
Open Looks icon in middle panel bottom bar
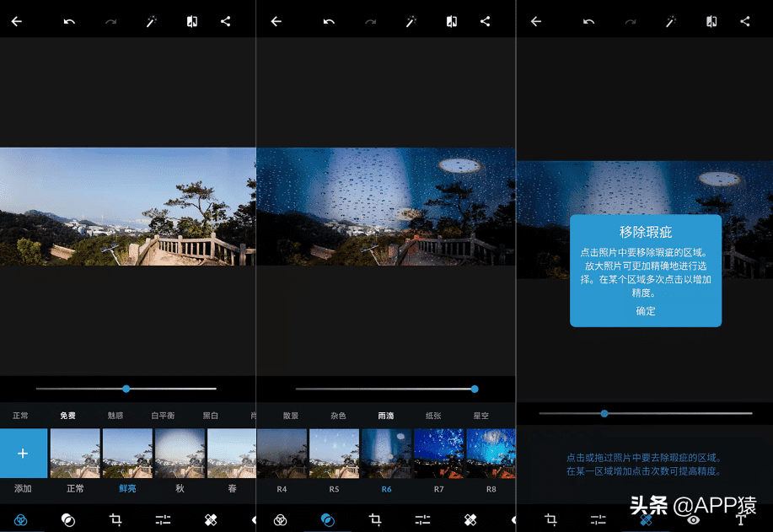pyautogui.click(x=280, y=519)
